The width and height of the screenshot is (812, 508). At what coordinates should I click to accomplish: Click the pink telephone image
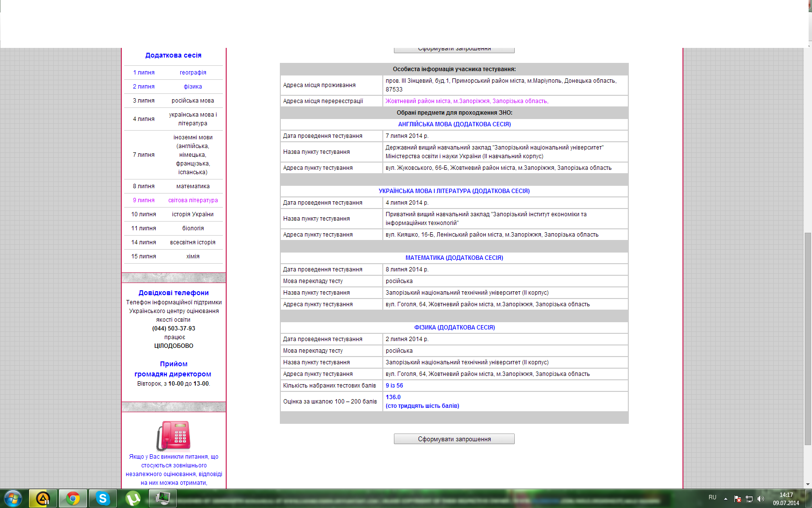point(174,435)
